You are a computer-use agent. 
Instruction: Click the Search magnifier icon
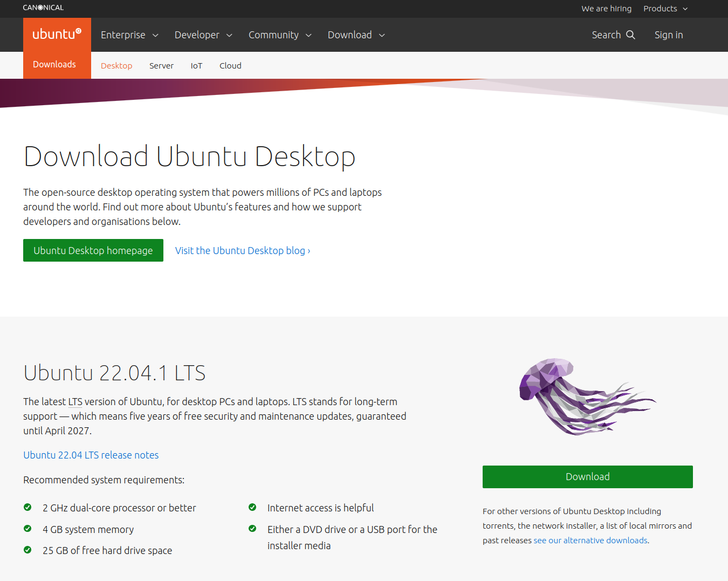630,35
